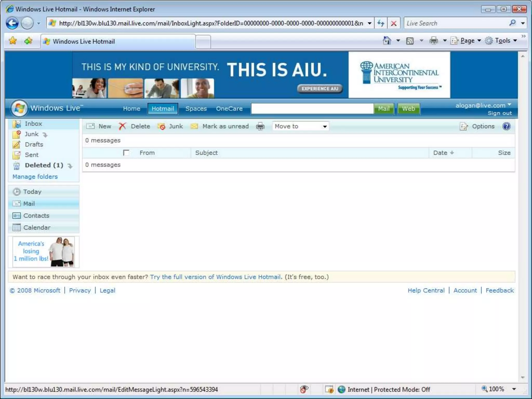Click the browser Back arrow button
This screenshot has height=399, width=532.
pos(12,23)
